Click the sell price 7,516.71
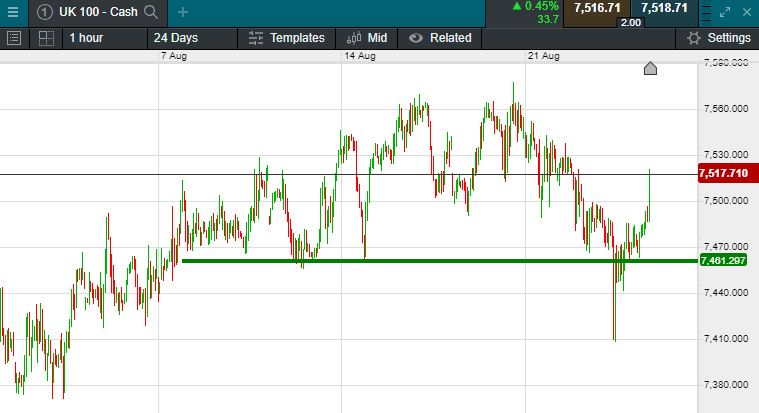 click(x=597, y=8)
